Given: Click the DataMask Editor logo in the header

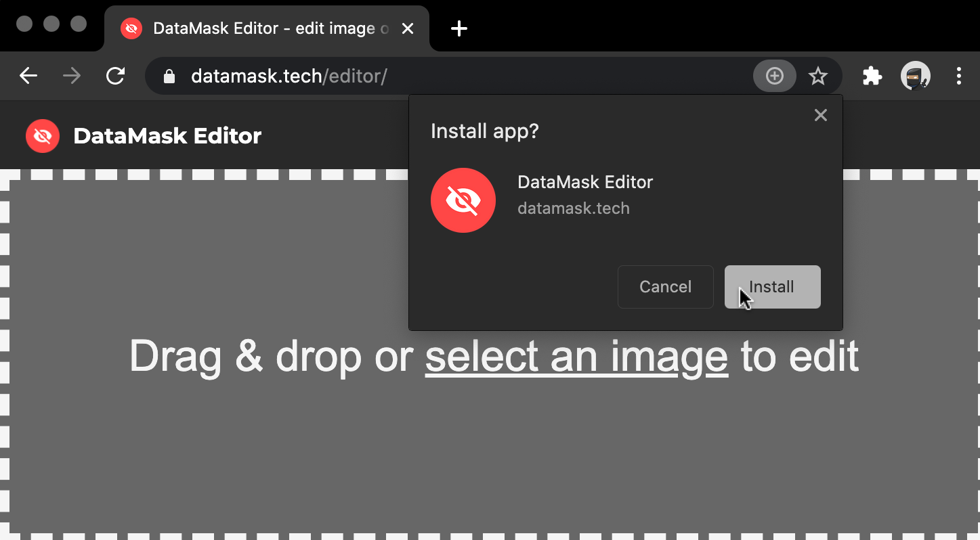Looking at the screenshot, I should (42, 135).
